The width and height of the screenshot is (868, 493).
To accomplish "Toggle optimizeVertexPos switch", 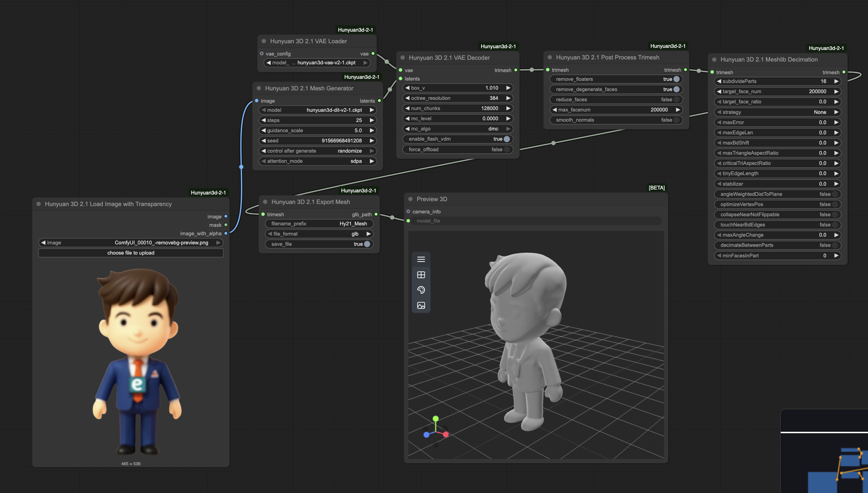I will pos(835,204).
